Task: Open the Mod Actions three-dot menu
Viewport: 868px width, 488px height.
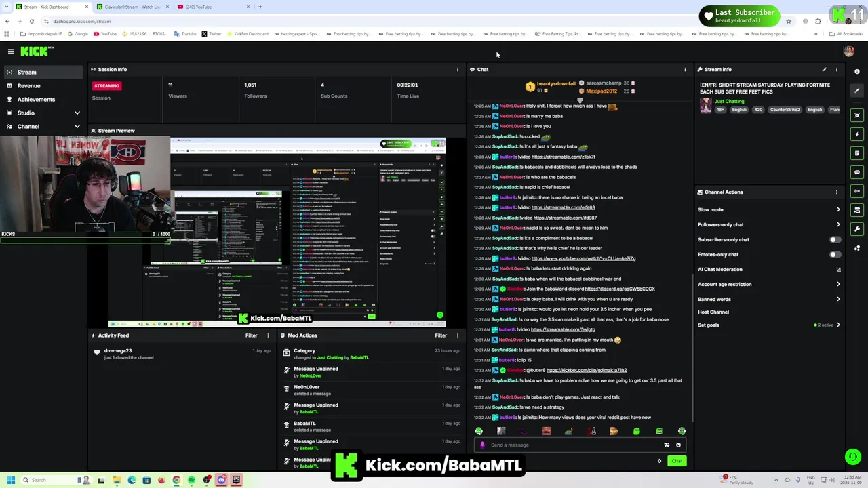Action: (x=457, y=335)
